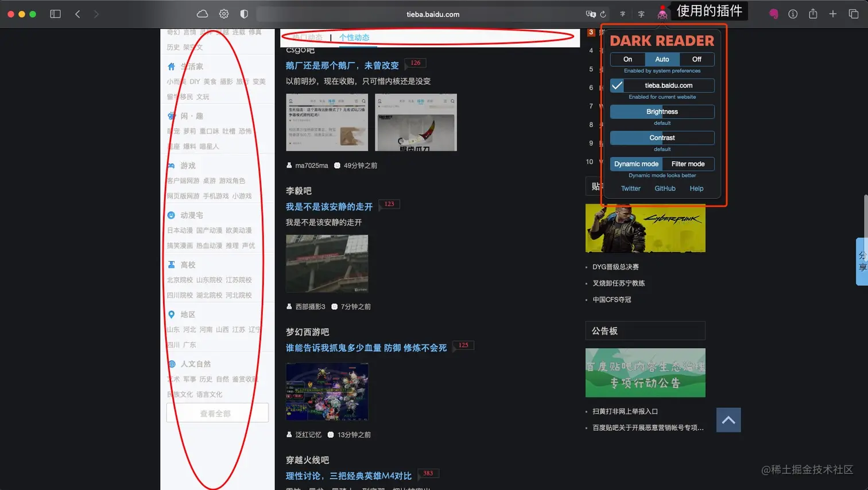
Task: Open the 专项行动公告 banner image
Action: point(645,372)
